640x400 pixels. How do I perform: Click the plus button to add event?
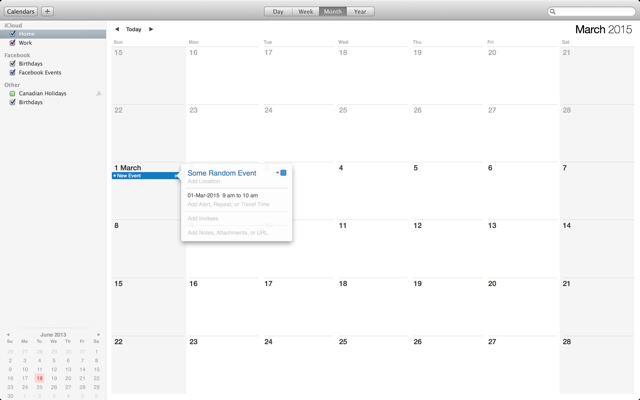click(x=47, y=11)
